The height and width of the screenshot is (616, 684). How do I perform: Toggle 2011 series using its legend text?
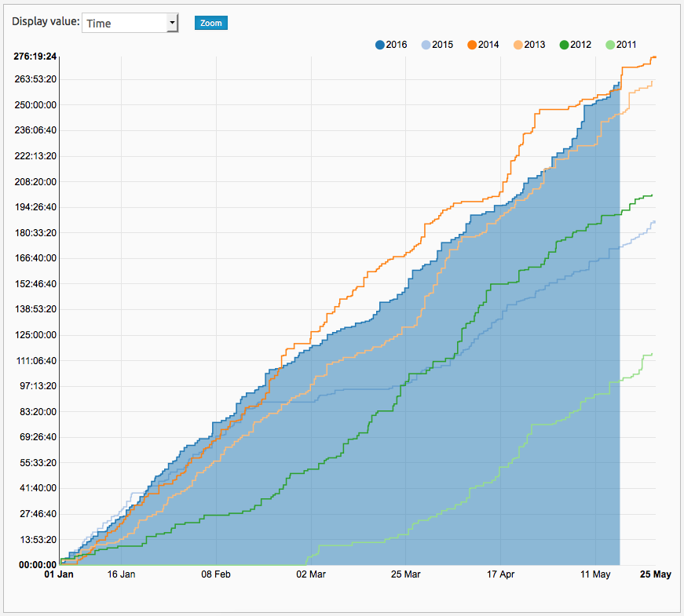pos(626,44)
